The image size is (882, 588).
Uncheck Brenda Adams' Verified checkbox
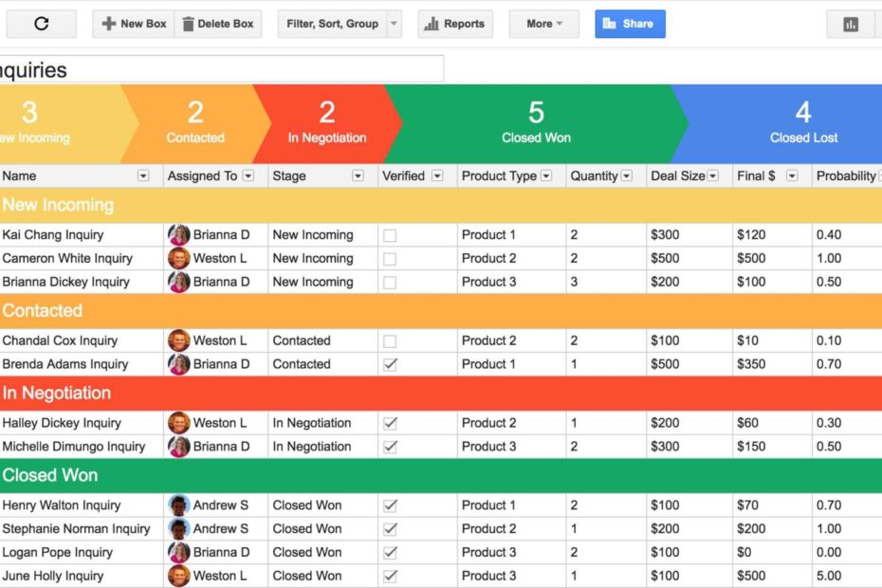point(389,364)
